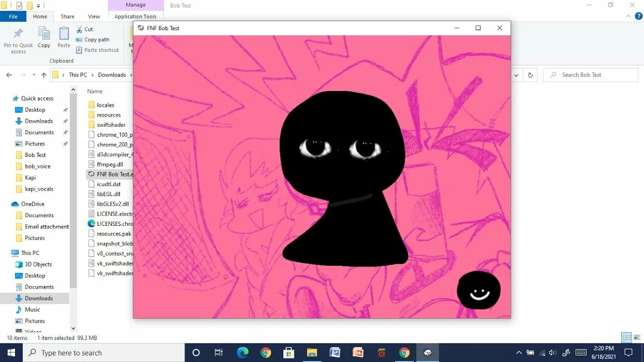Open Cortana circle on taskbar
Viewport: 644px width, 362px height.
click(196, 352)
